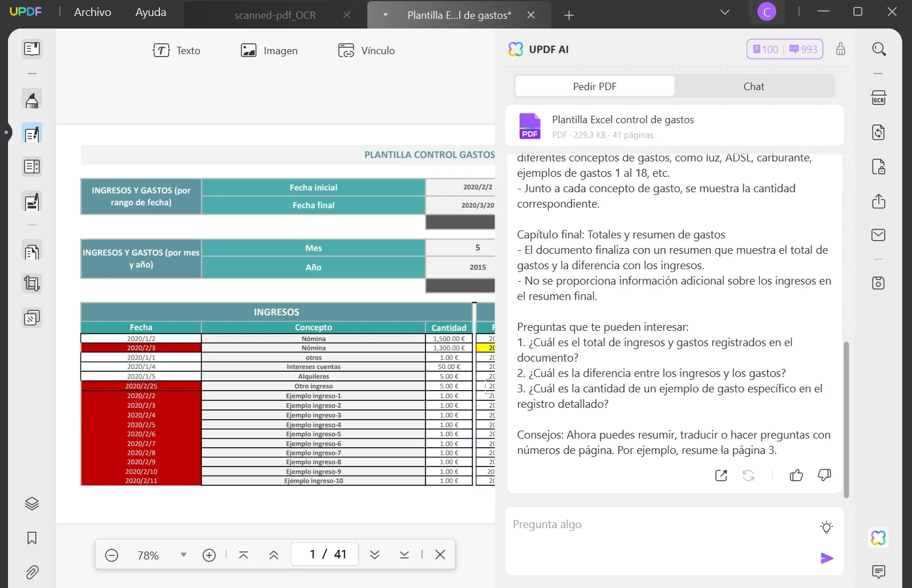The image size is (912, 588).
Task: Open the comments panel icon at bottom right
Action: pos(879,571)
